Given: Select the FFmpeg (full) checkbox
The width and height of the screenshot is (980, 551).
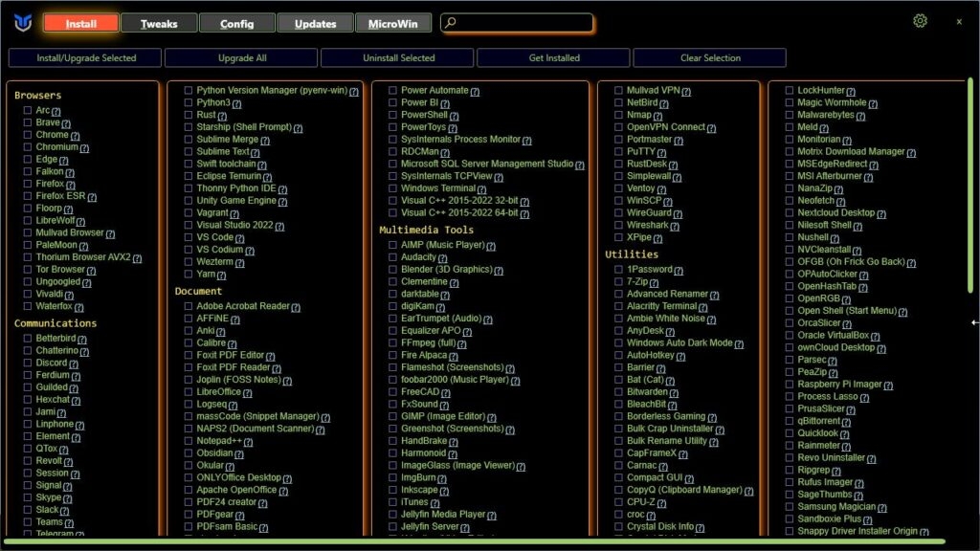Looking at the screenshot, I should [x=392, y=343].
